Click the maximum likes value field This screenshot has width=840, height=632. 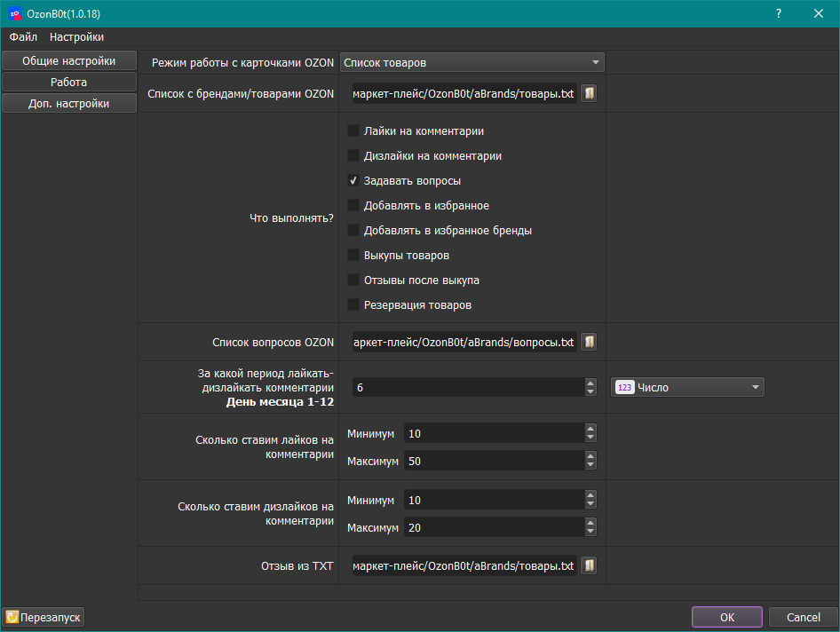click(x=495, y=462)
